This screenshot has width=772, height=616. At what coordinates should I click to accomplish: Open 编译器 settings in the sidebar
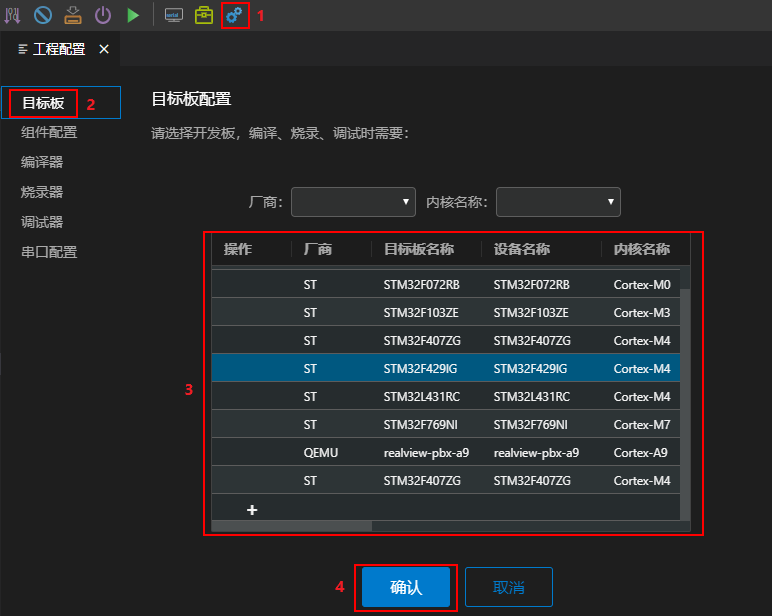[x=42, y=162]
